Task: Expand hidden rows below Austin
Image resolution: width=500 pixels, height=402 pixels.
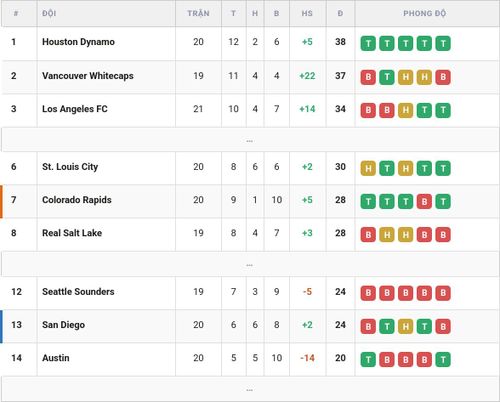Action: pyautogui.click(x=250, y=389)
